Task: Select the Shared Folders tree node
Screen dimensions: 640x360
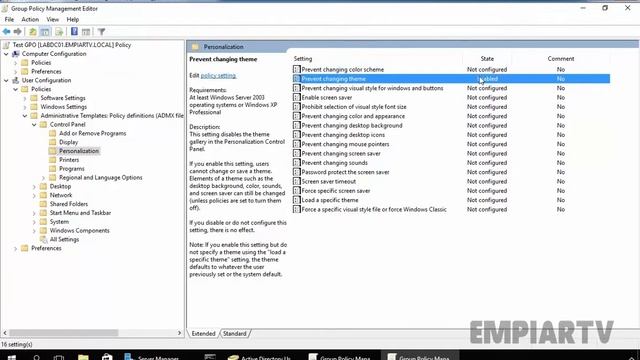Action: pyautogui.click(x=69, y=204)
